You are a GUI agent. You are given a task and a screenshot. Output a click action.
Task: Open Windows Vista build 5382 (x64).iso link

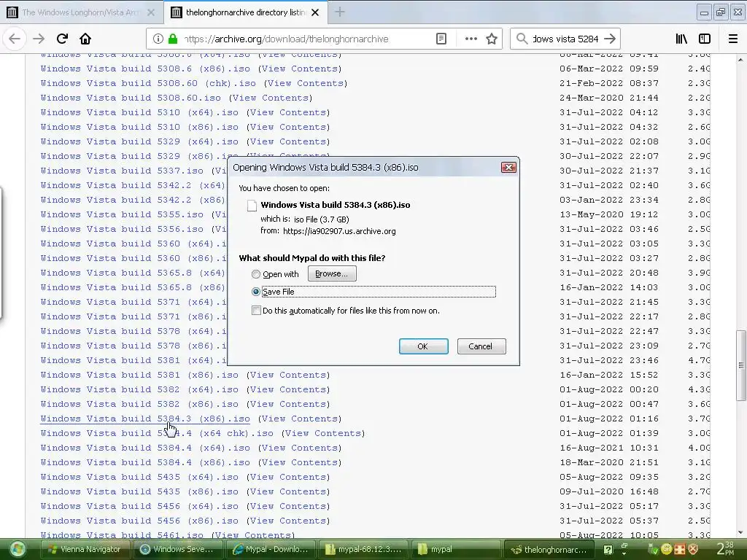coord(139,389)
